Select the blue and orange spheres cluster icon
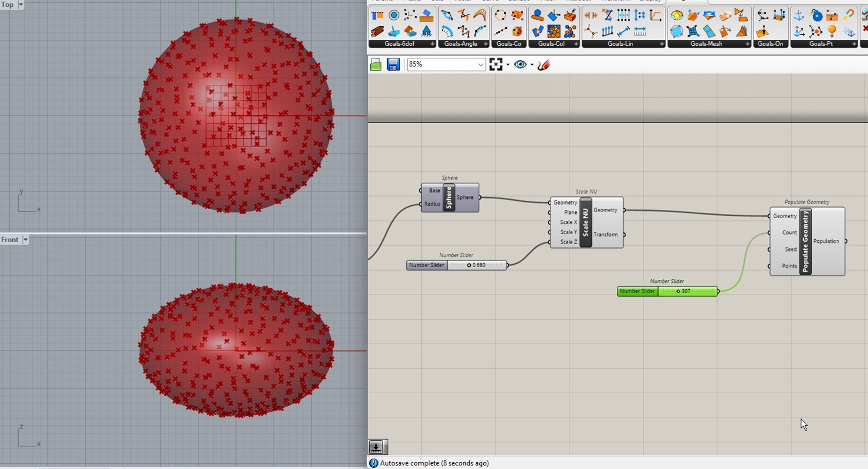This screenshot has height=469, width=868. pyautogui.click(x=570, y=31)
